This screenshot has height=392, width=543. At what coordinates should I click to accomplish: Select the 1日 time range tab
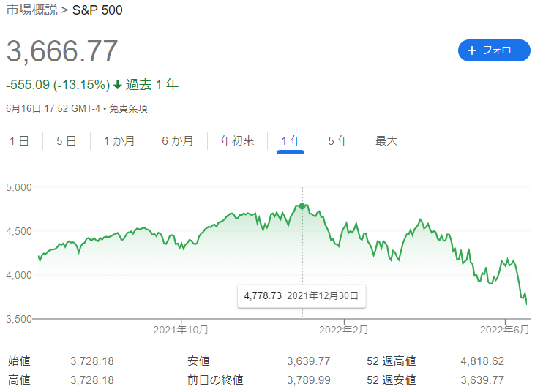(19, 141)
